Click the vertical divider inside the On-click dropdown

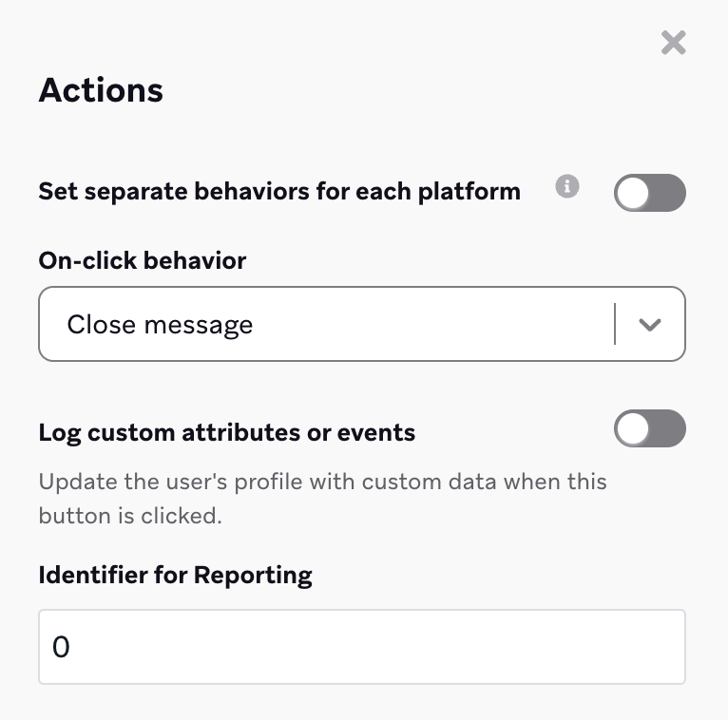tap(615, 325)
